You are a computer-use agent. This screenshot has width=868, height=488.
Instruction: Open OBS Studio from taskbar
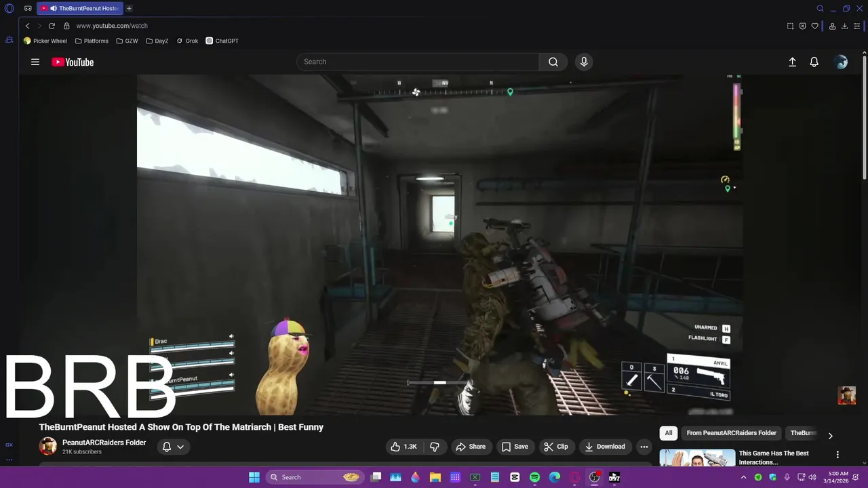tap(595, 477)
